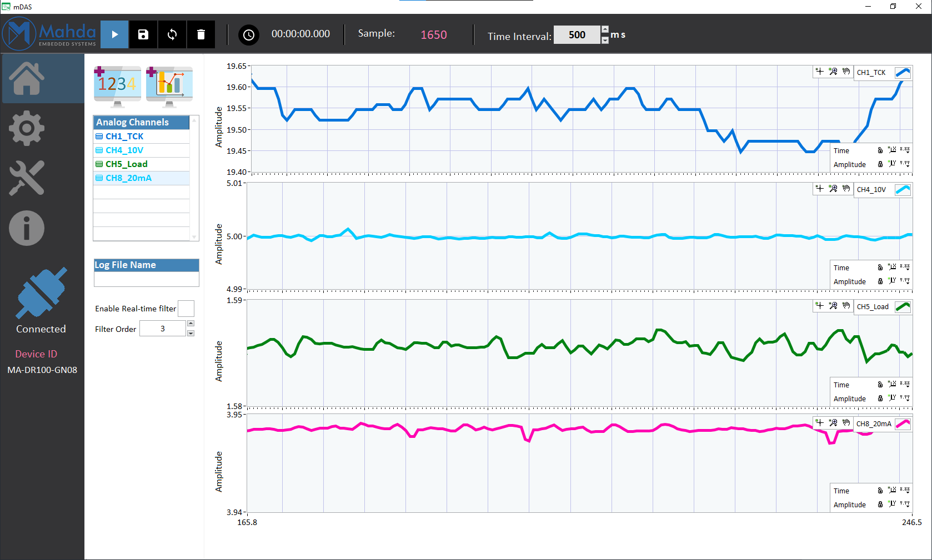Select the pan hand tool on the CH1_TCK graph
The width and height of the screenshot is (932, 560).
coord(846,72)
